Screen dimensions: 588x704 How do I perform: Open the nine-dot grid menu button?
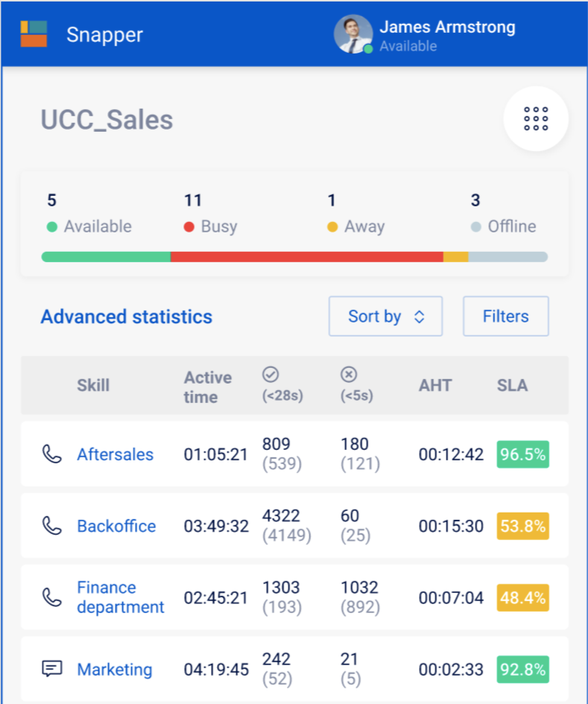(536, 118)
